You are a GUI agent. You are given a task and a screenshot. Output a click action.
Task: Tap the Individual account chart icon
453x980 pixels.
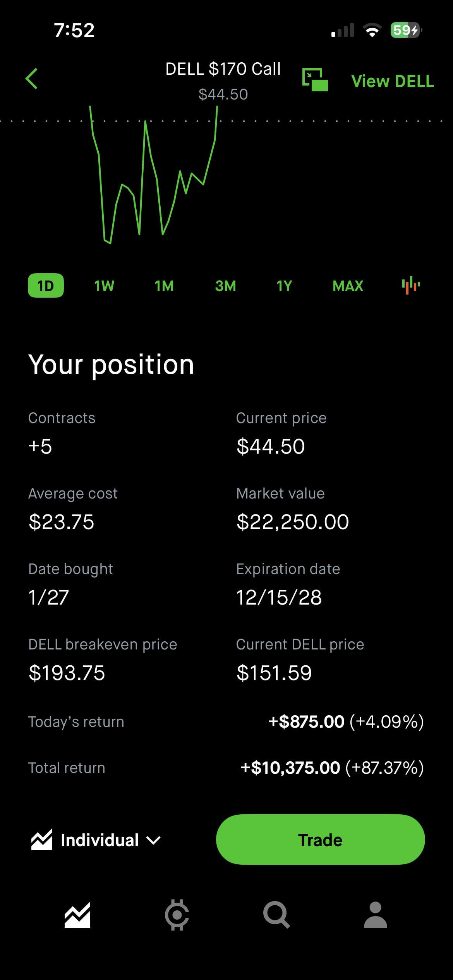pos(42,840)
